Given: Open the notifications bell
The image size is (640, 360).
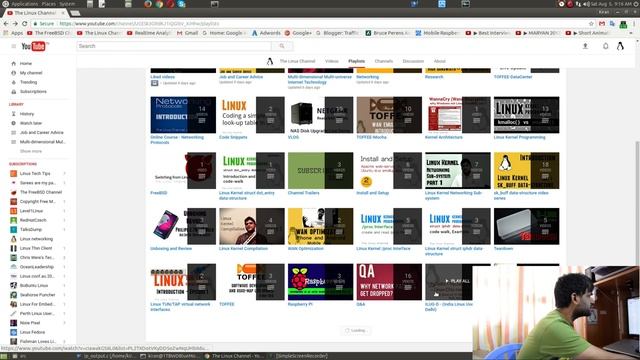Looking at the screenshot, I should [605, 46].
